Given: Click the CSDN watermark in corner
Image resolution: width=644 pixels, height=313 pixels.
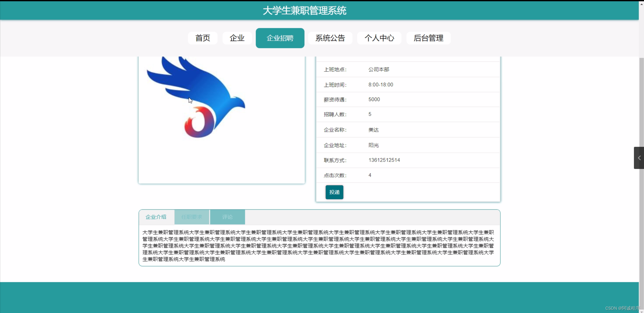Looking at the screenshot, I should point(622,308).
